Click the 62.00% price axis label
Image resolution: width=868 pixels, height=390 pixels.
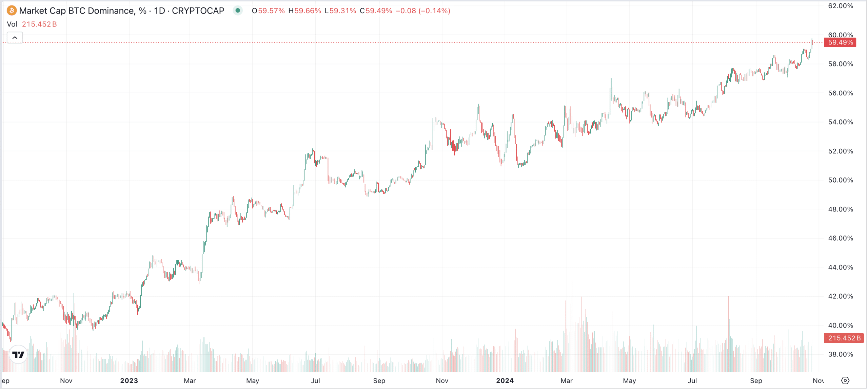[840, 6]
